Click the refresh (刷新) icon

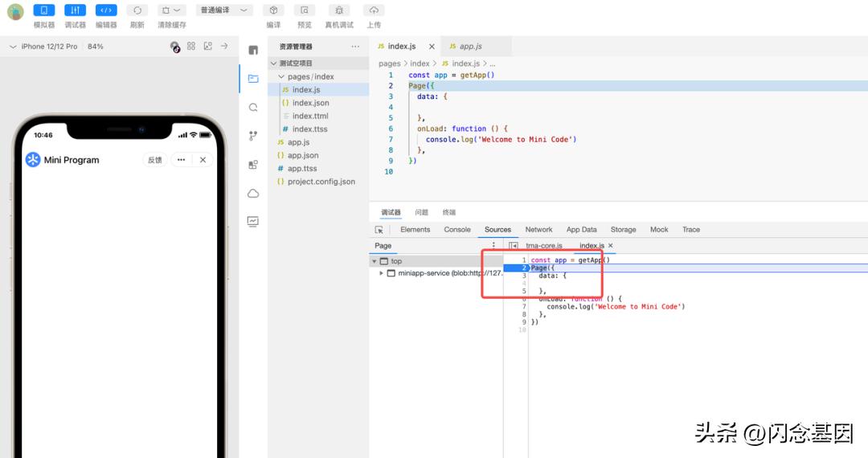click(x=137, y=10)
